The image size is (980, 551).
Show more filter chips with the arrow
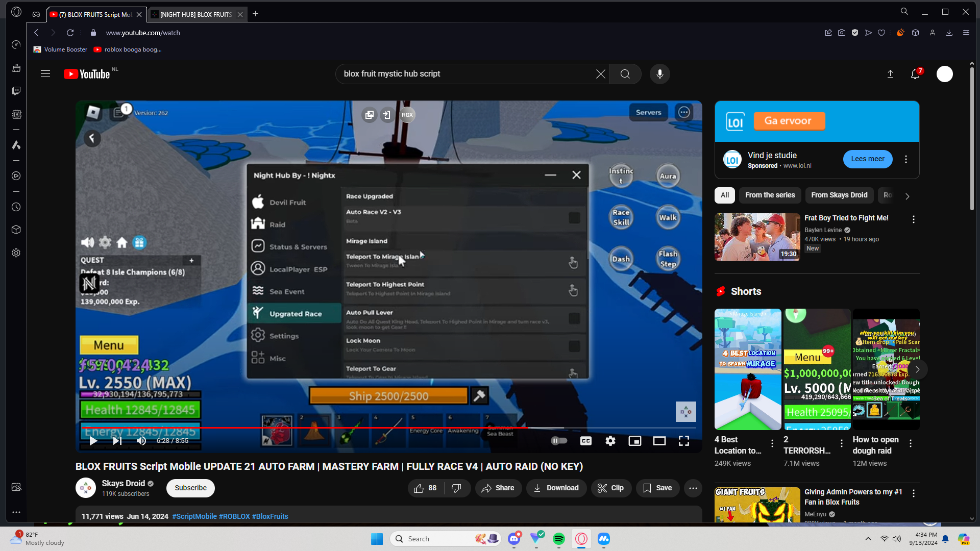click(x=907, y=196)
